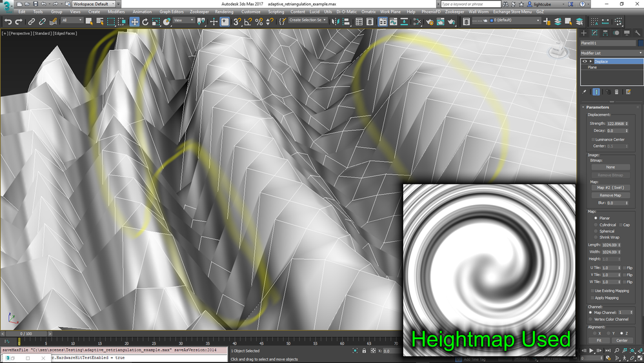This screenshot has width=644, height=363.
Task: Switch to the Display command panel tab
Action: point(627,33)
